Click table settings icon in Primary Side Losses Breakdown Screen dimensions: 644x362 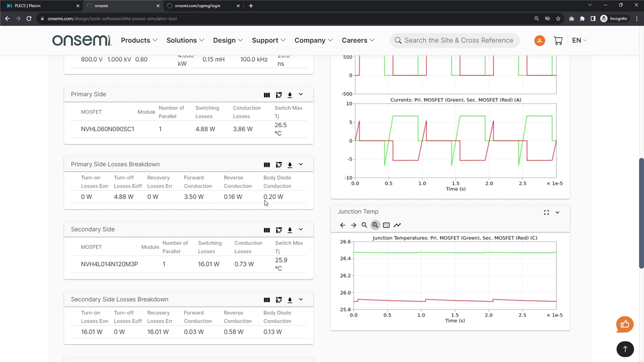tap(279, 164)
